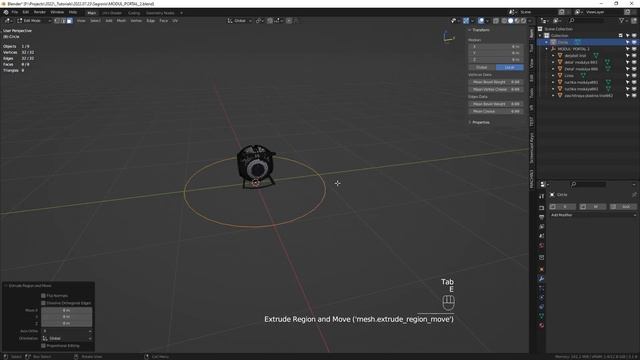
Task: Open the pivot point dropdown
Action: [x=260, y=20]
